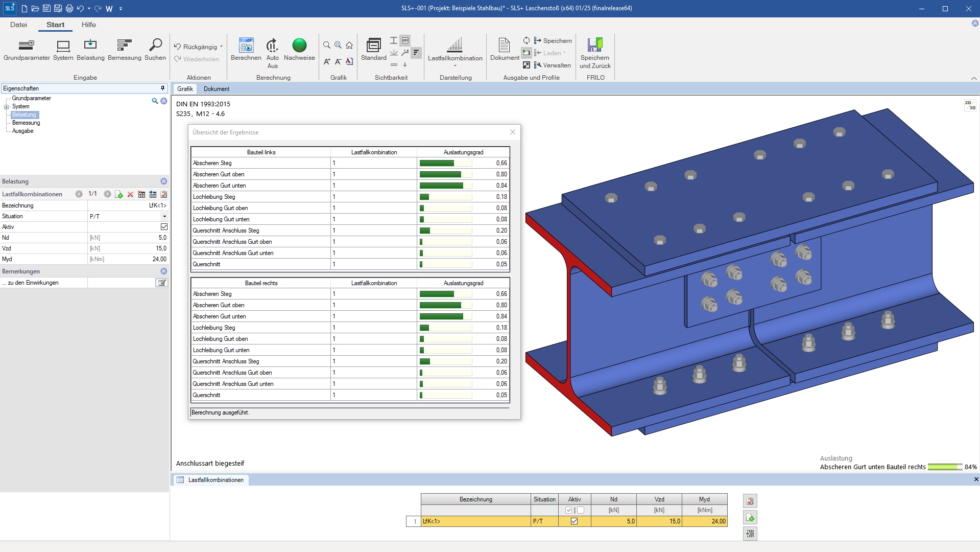Toggle Aktiv checkbox in properties panel
Screen dimensions: 980x552
point(164,227)
